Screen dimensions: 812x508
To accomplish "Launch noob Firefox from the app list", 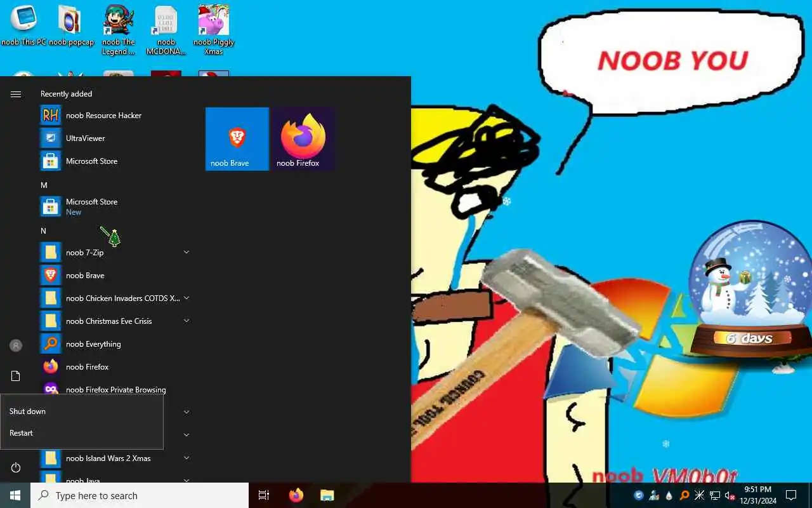I will [x=115, y=367].
